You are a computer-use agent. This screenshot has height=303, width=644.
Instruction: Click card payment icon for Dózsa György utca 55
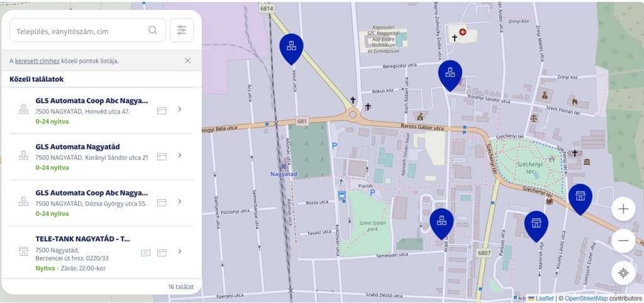(162, 202)
